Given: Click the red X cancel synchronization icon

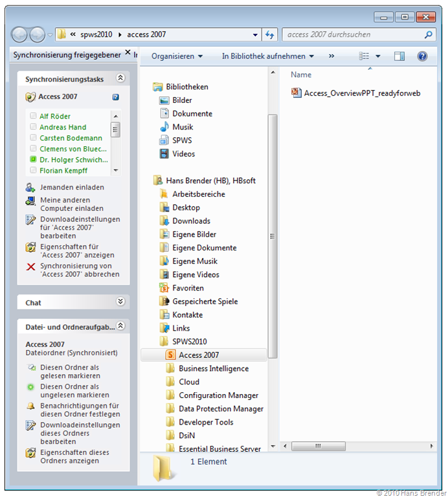Looking at the screenshot, I should [30, 267].
